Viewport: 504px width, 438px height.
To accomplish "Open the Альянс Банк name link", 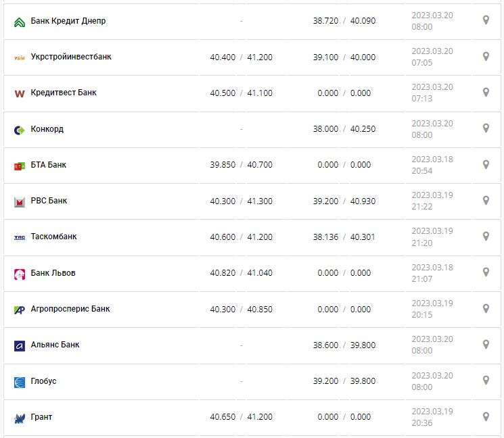I will [x=55, y=345].
